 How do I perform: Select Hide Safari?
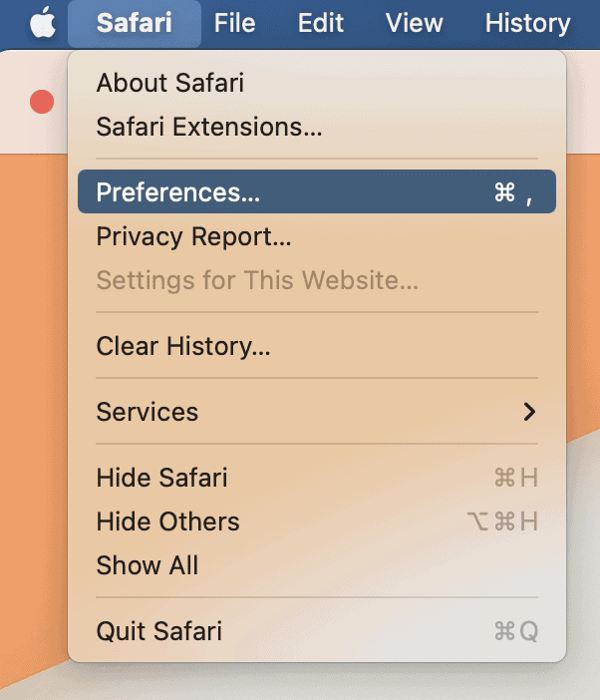(161, 478)
